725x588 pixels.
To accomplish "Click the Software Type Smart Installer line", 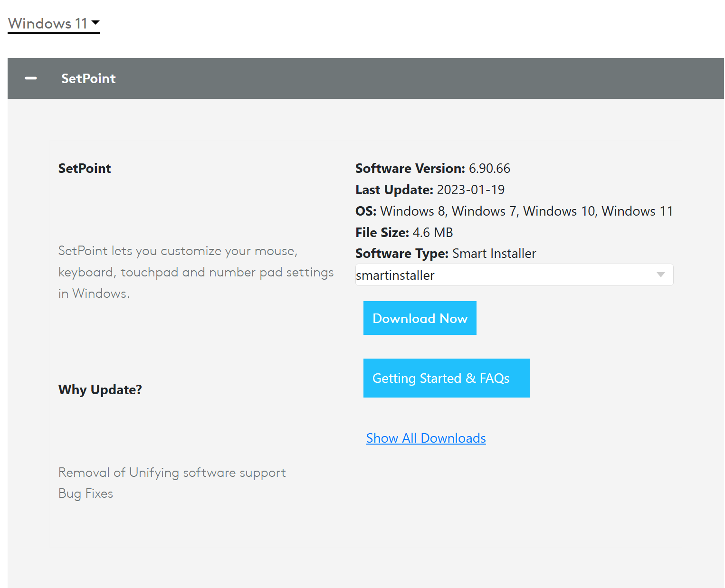I will pyautogui.click(x=446, y=254).
